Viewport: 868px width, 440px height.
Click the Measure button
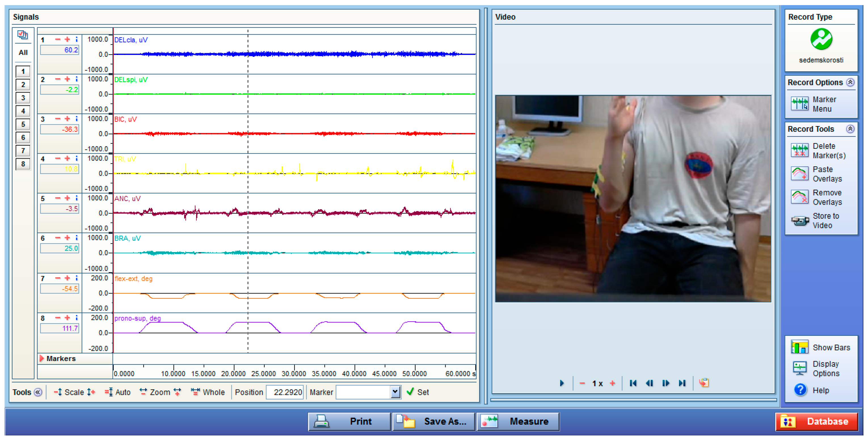[x=518, y=422]
